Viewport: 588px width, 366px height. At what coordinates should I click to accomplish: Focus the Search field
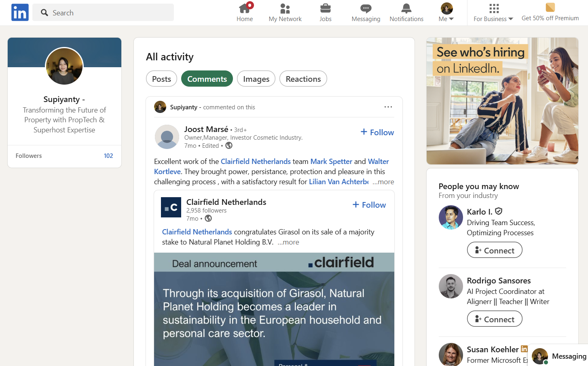click(103, 13)
